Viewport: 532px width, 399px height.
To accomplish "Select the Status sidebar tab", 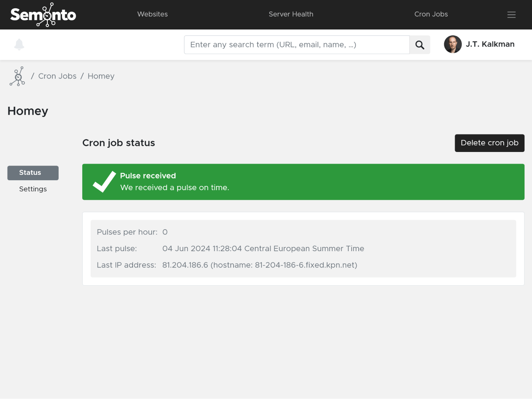I will pos(33,173).
